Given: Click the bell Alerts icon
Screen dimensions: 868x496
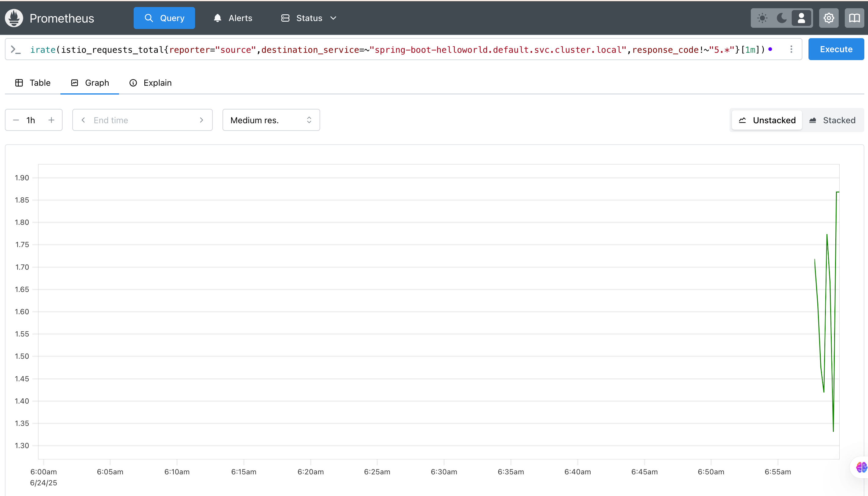Looking at the screenshot, I should 217,18.
